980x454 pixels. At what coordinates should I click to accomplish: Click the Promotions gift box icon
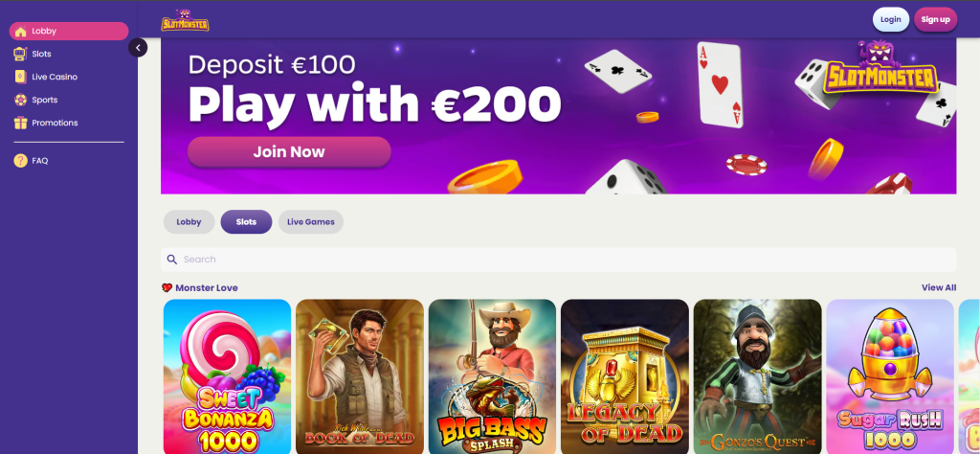tap(21, 123)
